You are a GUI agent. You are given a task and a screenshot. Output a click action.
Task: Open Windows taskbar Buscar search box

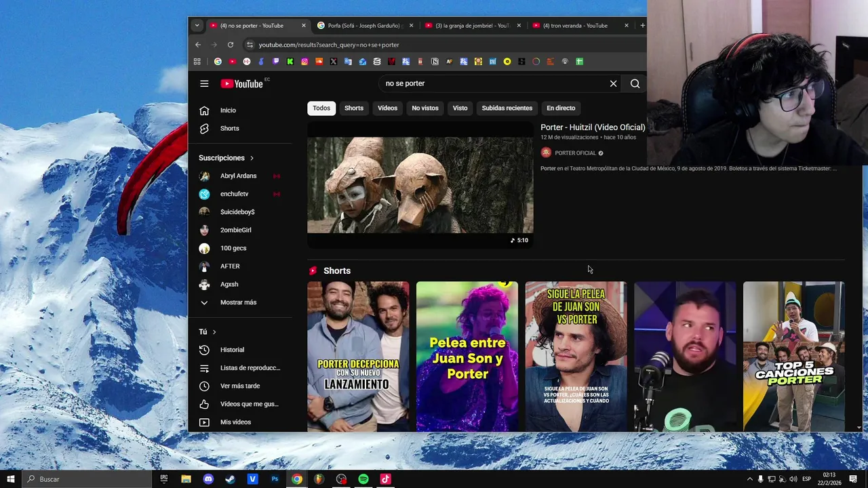(87, 479)
